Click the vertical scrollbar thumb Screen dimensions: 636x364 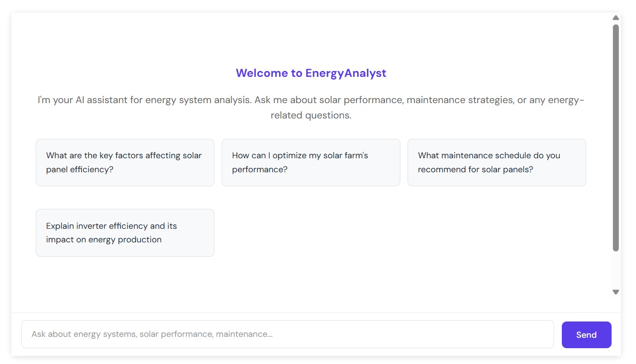[616, 136]
